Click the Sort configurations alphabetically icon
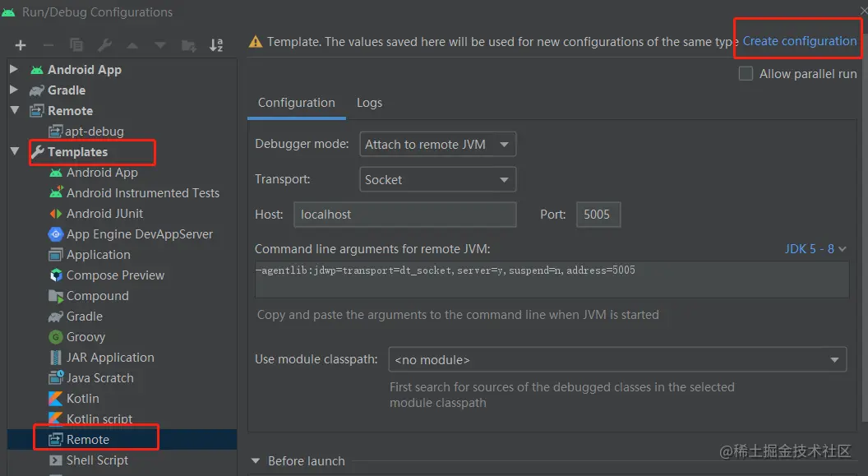The height and width of the screenshot is (476, 868). point(216,45)
